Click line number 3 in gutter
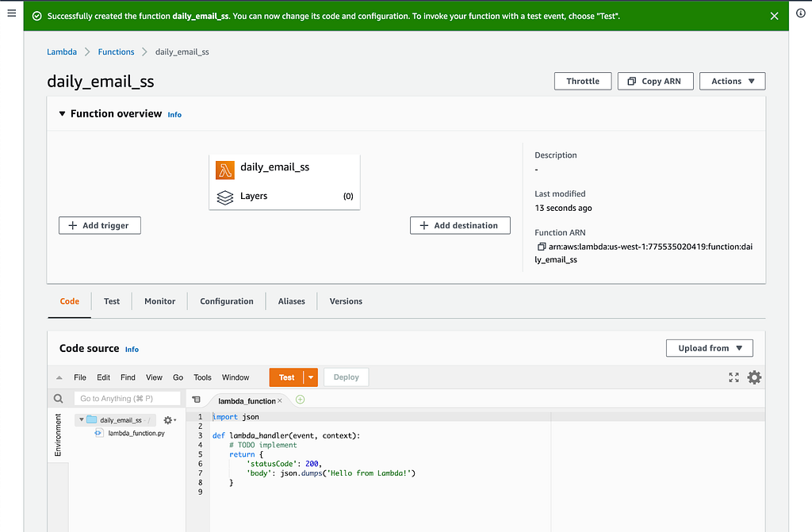Screen dimensions: 812x532 point(200,435)
